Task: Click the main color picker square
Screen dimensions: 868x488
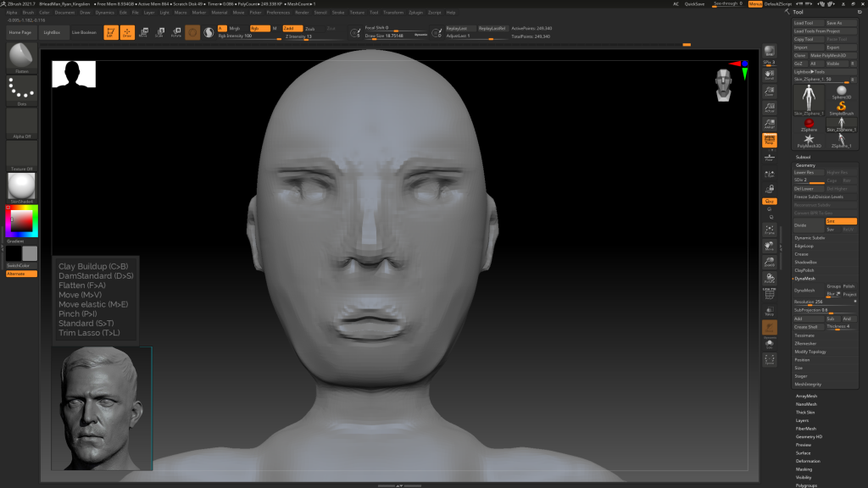Action: click(x=20, y=221)
